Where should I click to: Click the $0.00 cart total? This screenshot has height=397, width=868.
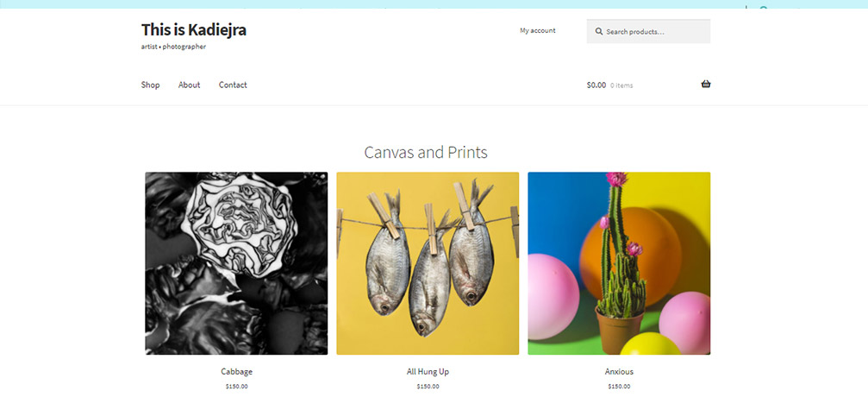[x=596, y=85]
